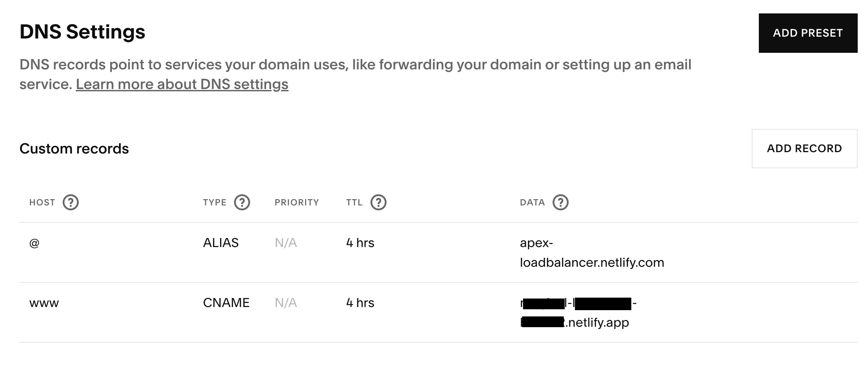The width and height of the screenshot is (868, 367).
Task: Show help for the DATA column
Action: coord(561,202)
